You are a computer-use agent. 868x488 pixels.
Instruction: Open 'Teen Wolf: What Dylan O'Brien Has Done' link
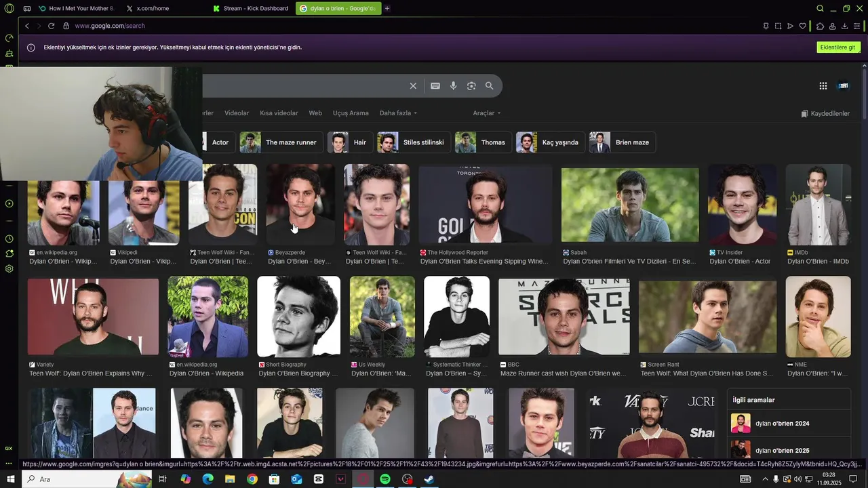pyautogui.click(x=707, y=373)
